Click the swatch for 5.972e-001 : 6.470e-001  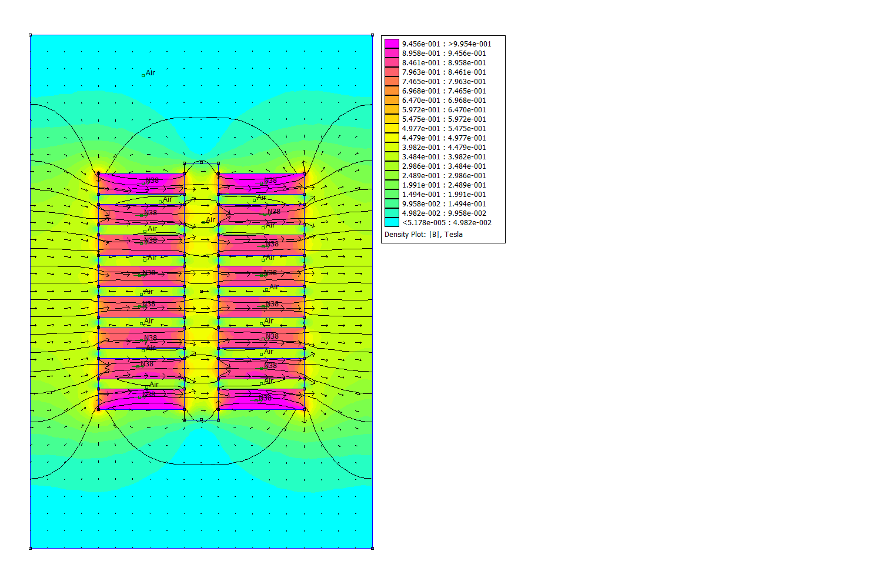[392, 109]
